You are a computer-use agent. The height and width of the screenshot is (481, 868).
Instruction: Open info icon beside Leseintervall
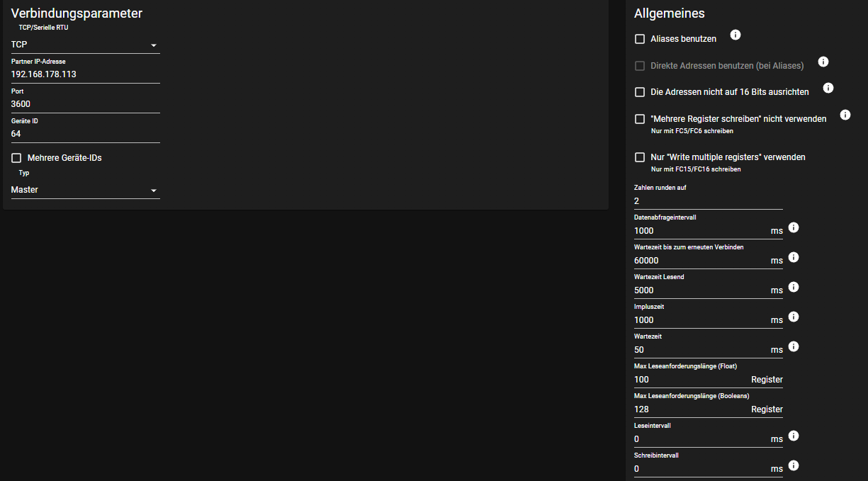point(794,436)
